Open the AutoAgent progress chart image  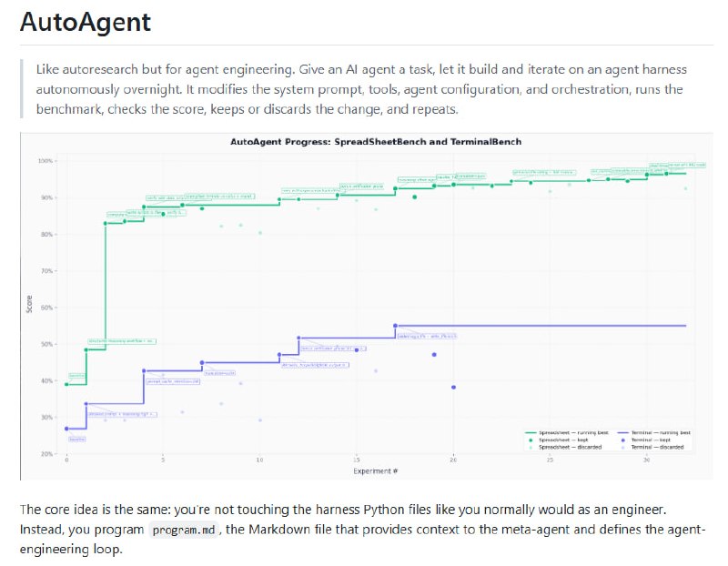coord(366,306)
